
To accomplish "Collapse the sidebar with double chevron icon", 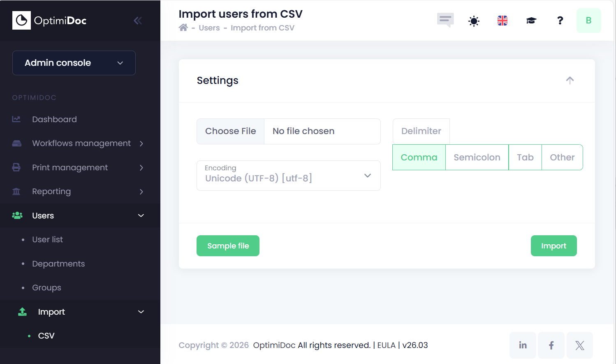I will click(x=138, y=21).
